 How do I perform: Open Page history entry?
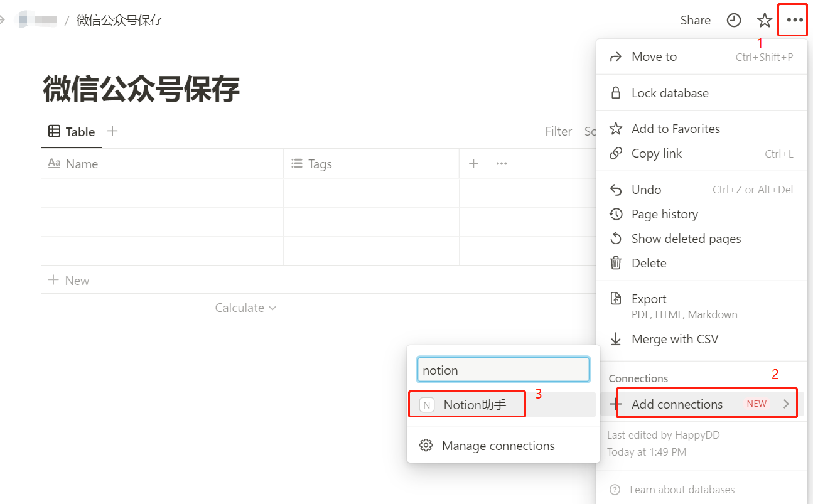[701, 214]
